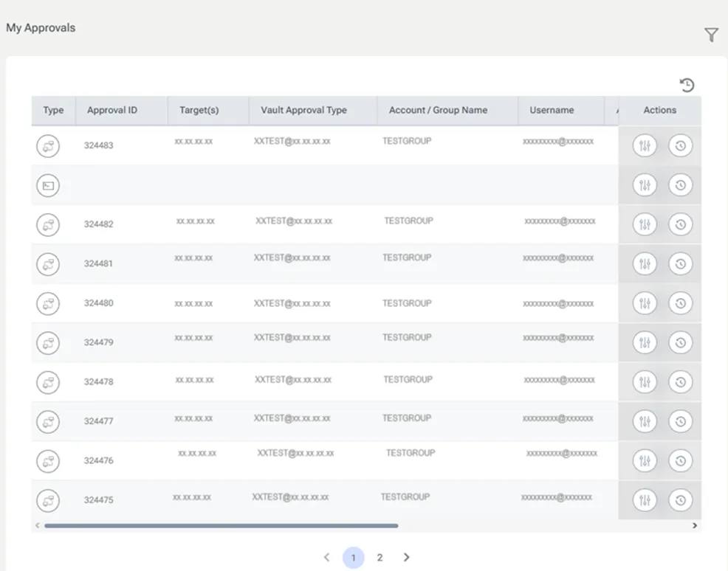Viewport: 728px width, 571px height.
Task: Open manage sliders action for approval 324482
Action: click(645, 224)
